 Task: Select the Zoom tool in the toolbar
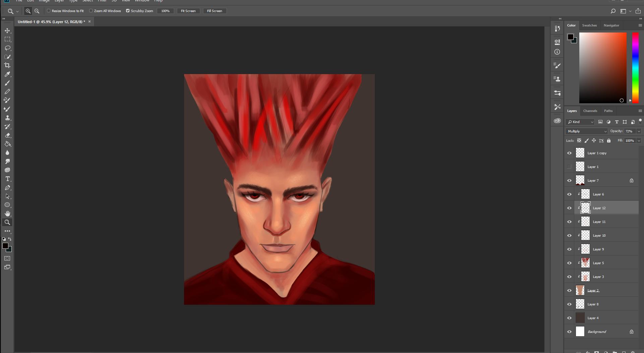[7, 222]
